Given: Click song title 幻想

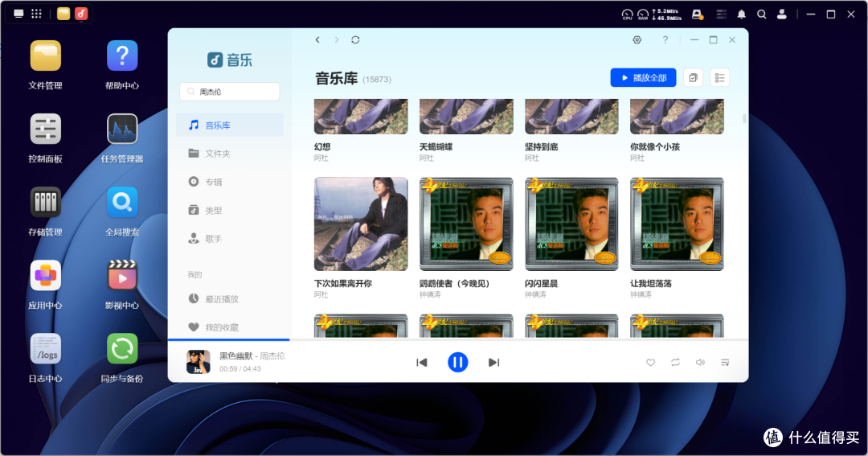Looking at the screenshot, I should pyautogui.click(x=322, y=147).
